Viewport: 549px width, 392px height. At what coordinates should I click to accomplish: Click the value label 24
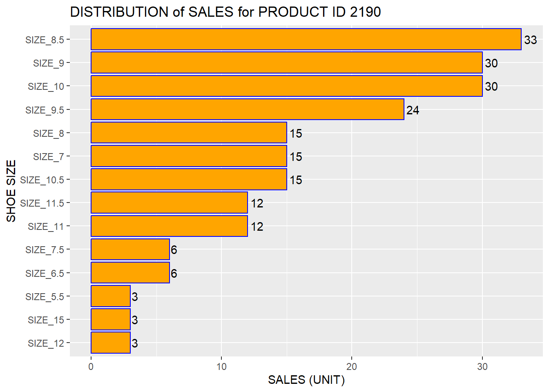413,110
